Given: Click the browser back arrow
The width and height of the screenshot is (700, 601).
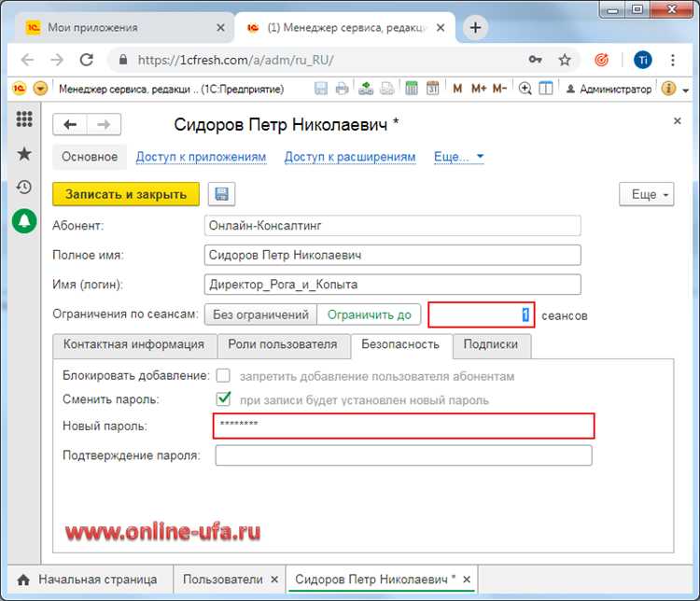Looking at the screenshot, I should click(28, 60).
